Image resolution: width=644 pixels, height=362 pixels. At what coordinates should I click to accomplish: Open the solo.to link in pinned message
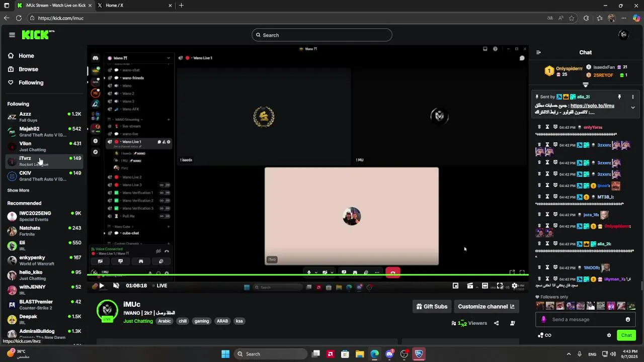coord(592,106)
